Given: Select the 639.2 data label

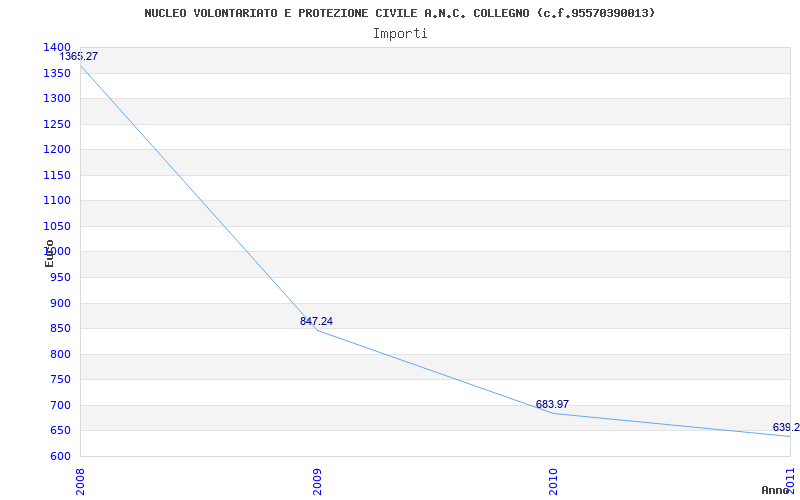Looking at the screenshot, I should 786,428.
